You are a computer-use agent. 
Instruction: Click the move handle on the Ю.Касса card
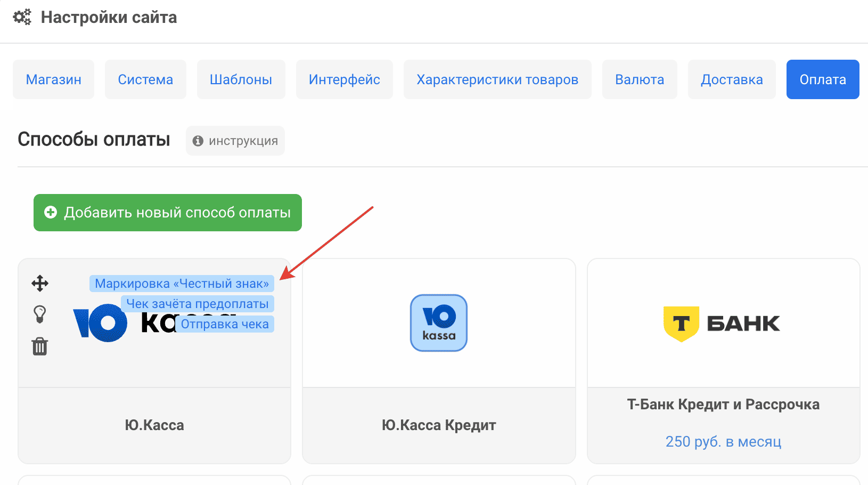pyautogui.click(x=40, y=283)
